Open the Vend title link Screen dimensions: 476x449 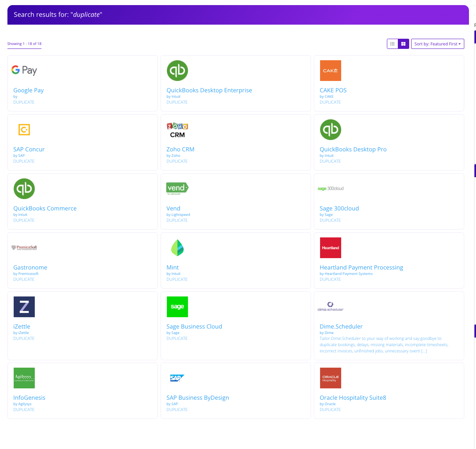(173, 208)
